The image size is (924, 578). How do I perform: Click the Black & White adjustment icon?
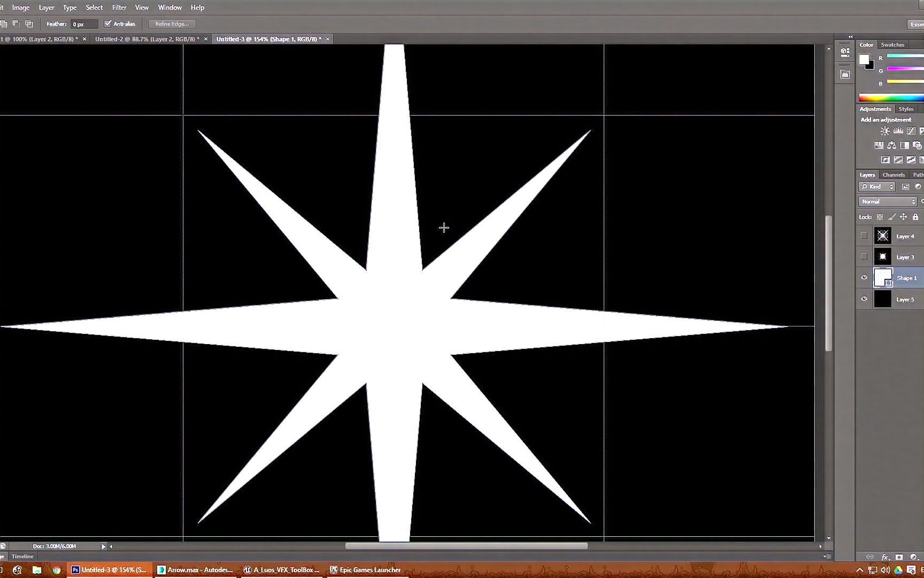click(905, 145)
